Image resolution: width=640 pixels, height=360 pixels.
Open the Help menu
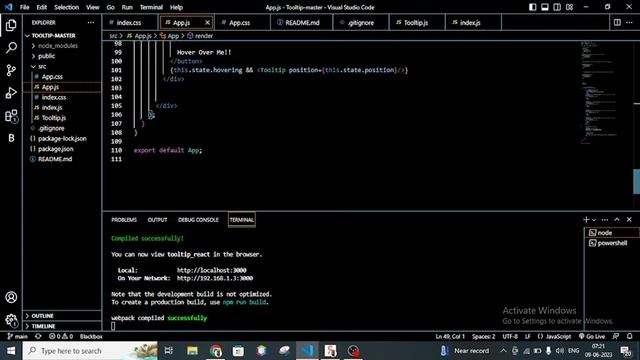pos(176,7)
